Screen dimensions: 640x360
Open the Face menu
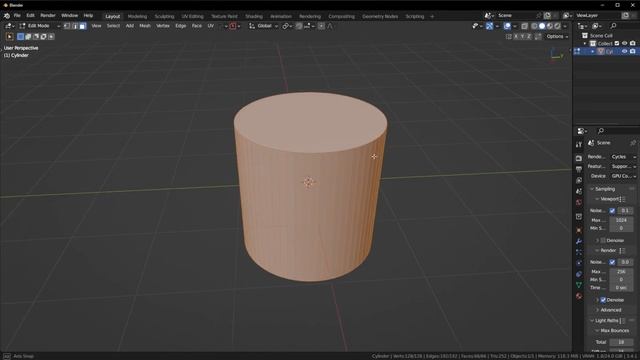(197, 26)
